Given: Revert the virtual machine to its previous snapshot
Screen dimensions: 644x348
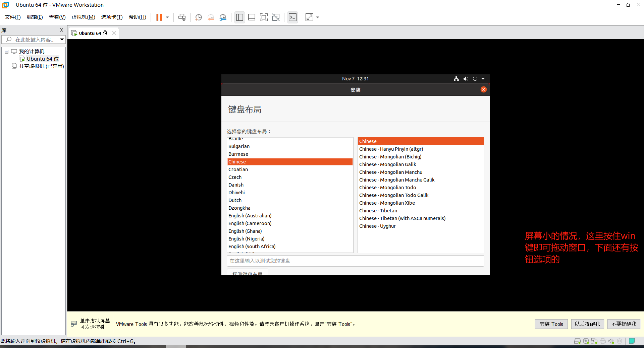Looking at the screenshot, I should coord(211,17).
